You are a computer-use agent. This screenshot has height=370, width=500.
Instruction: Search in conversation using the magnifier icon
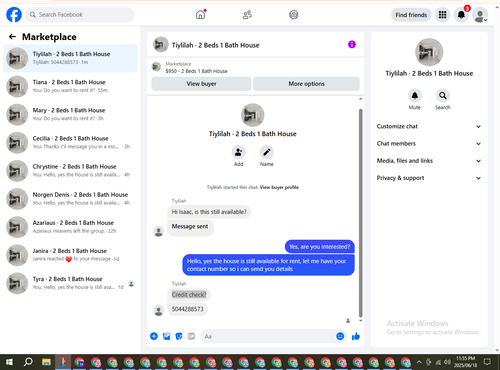coord(443,96)
